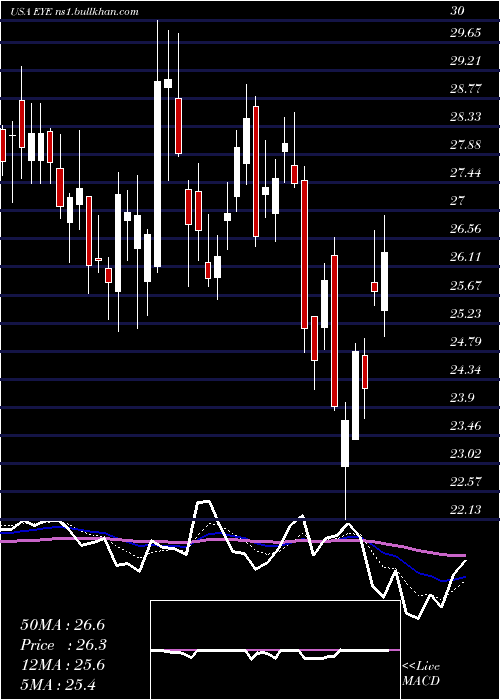Image resolution: width=500 pixels, height=700 pixels.
Task: Select the 24.79 price axis label
Action: pos(466,342)
